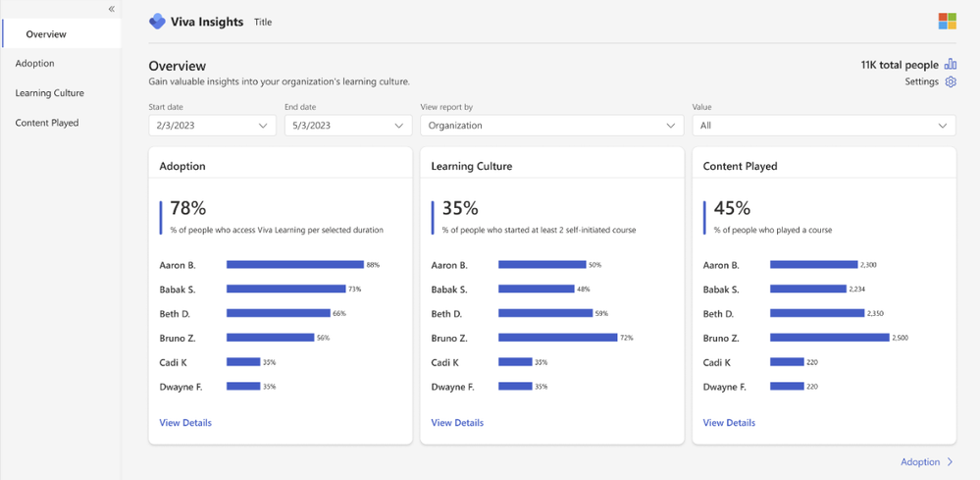
Task: Go to Adoption in the sidebar
Action: (x=35, y=63)
